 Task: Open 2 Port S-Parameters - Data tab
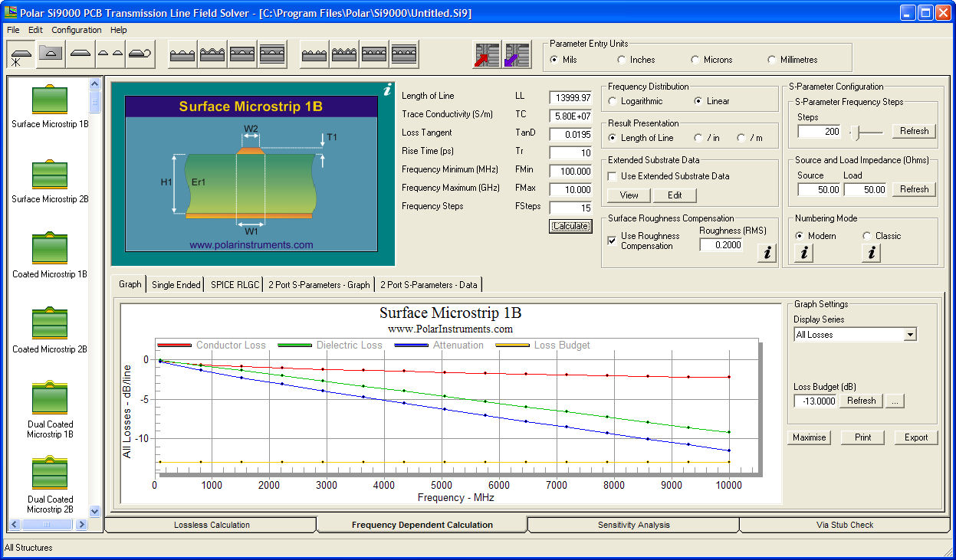pyautogui.click(x=429, y=285)
